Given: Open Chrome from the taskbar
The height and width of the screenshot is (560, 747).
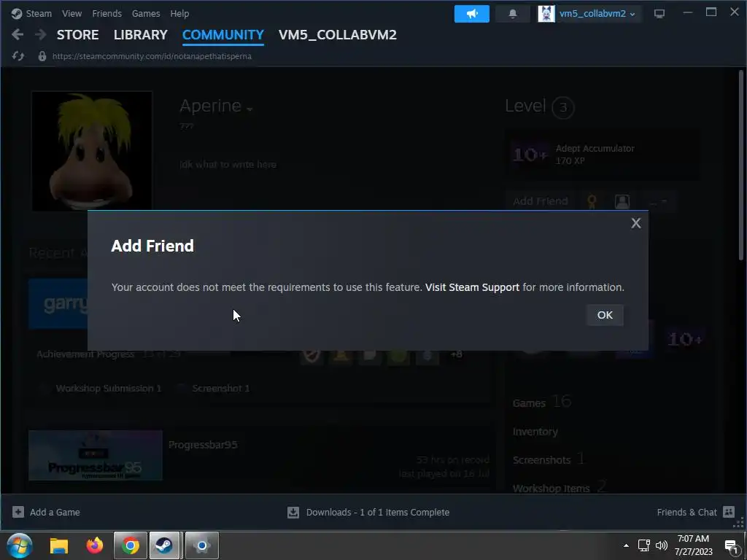Looking at the screenshot, I should click(130, 545).
